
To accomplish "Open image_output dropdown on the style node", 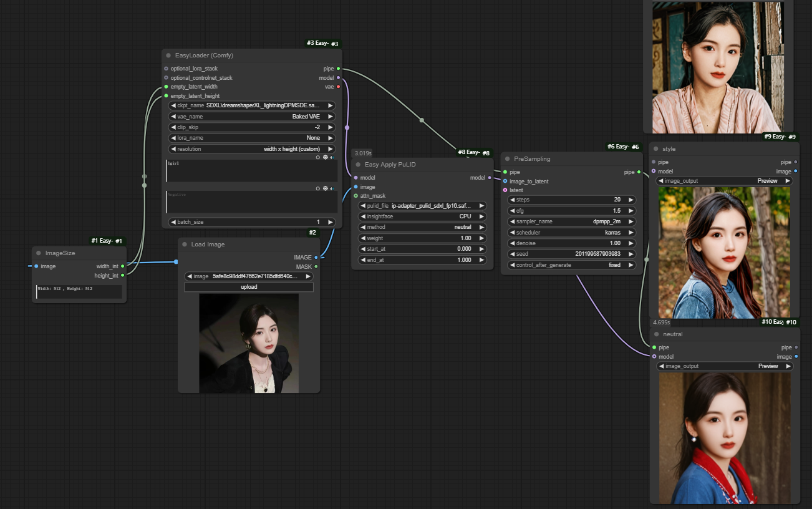I will 724,181.
